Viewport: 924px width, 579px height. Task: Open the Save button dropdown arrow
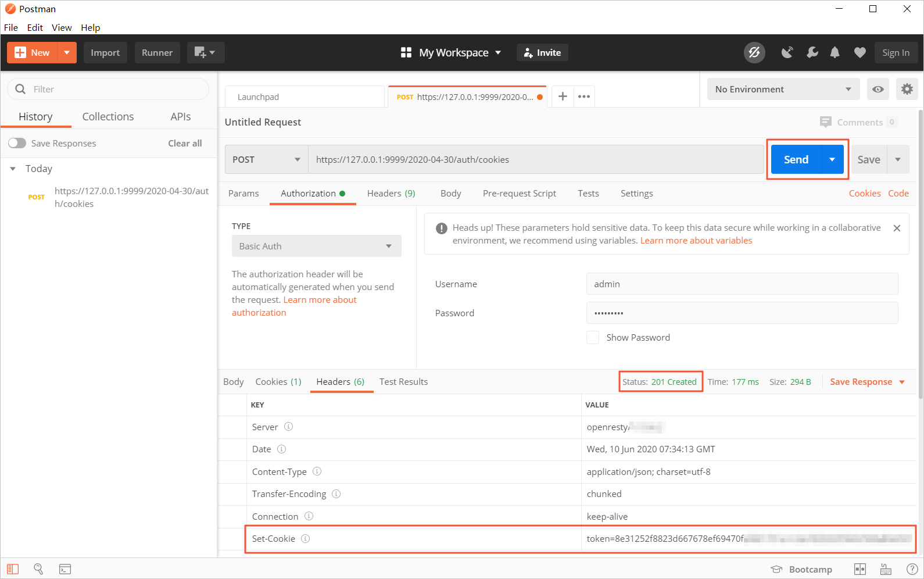pyautogui.click(x=898, y=159)
